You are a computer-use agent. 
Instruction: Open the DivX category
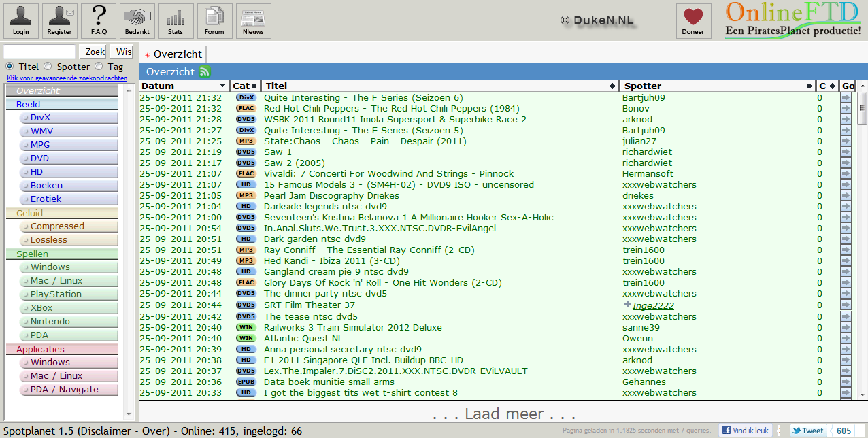coord(69,118)
